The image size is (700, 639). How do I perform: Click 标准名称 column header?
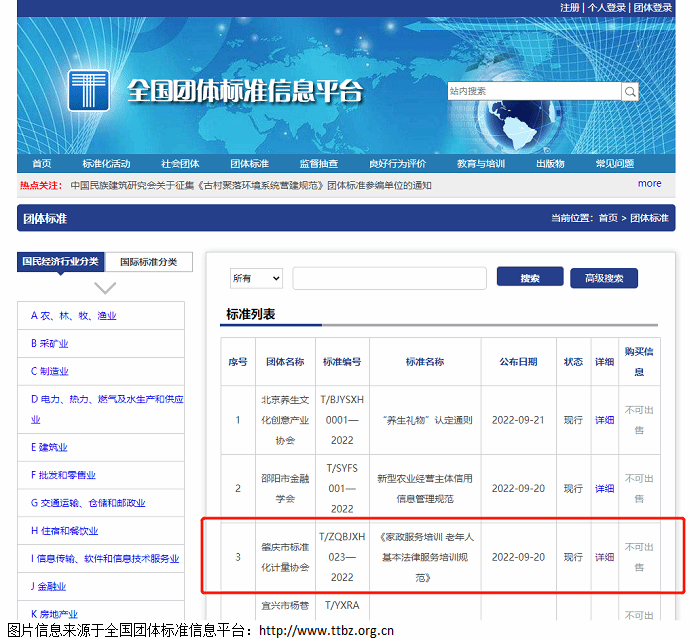coord(425,362)
